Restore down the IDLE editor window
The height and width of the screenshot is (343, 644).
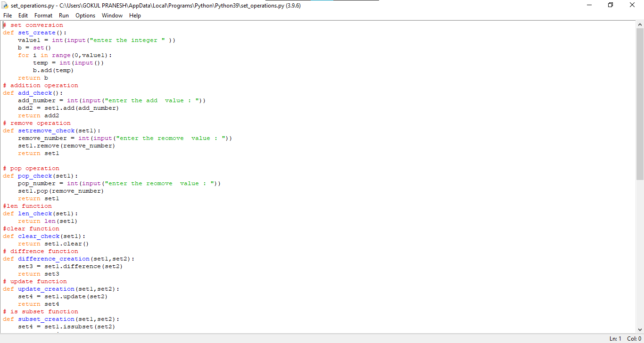pyautogui.click(x=611, y=5)
